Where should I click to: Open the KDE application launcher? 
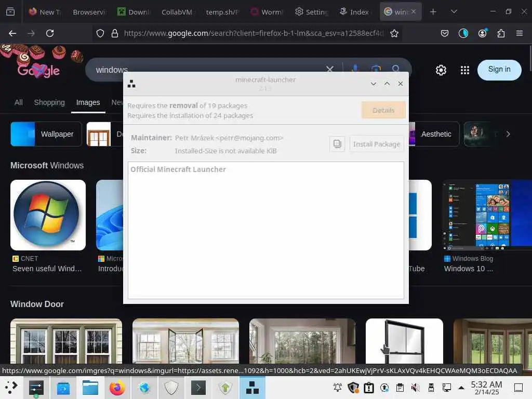(x=11, y=388)
